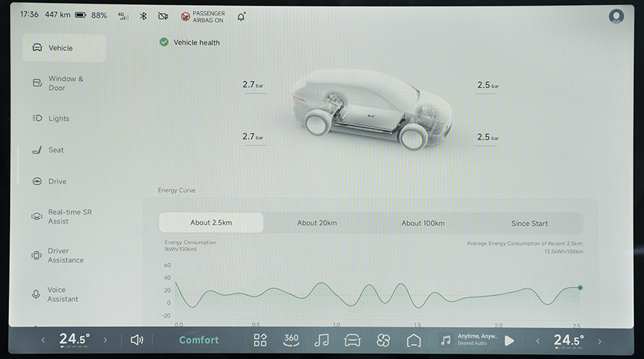Open the music app icon
The width and height of the screenshot is (644, 359).
pos(322,340)
